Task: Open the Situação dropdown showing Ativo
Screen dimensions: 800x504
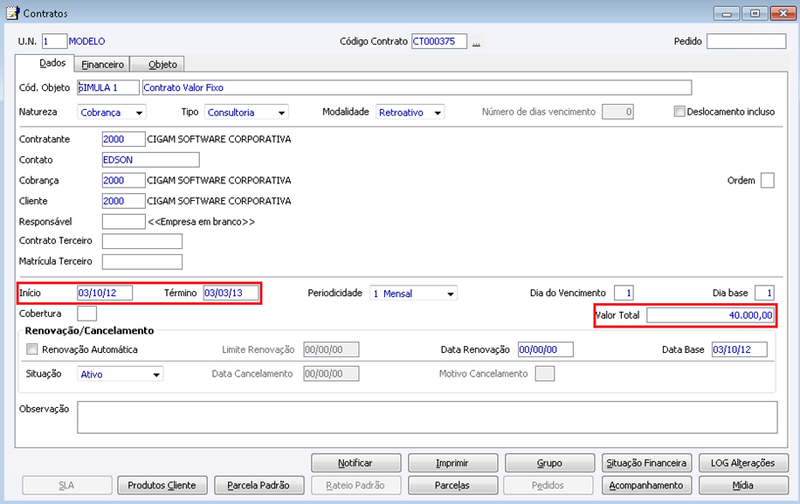Action: point(120,374)
